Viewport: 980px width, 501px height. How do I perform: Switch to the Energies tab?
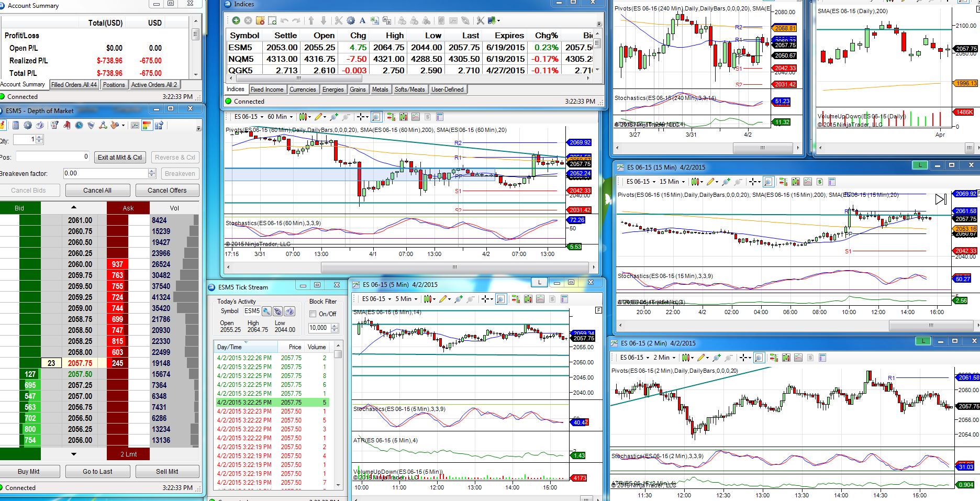[333, 90]
